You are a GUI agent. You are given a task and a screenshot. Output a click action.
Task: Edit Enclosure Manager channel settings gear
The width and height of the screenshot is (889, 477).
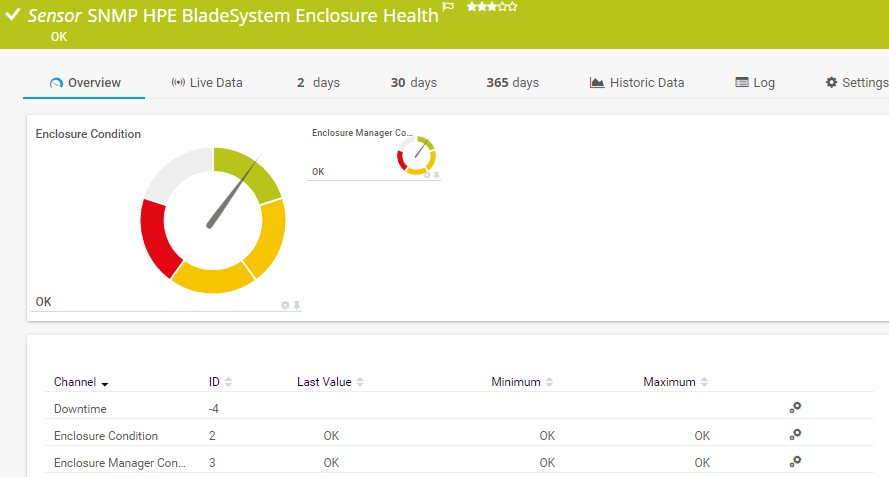(x=795, y=462)
